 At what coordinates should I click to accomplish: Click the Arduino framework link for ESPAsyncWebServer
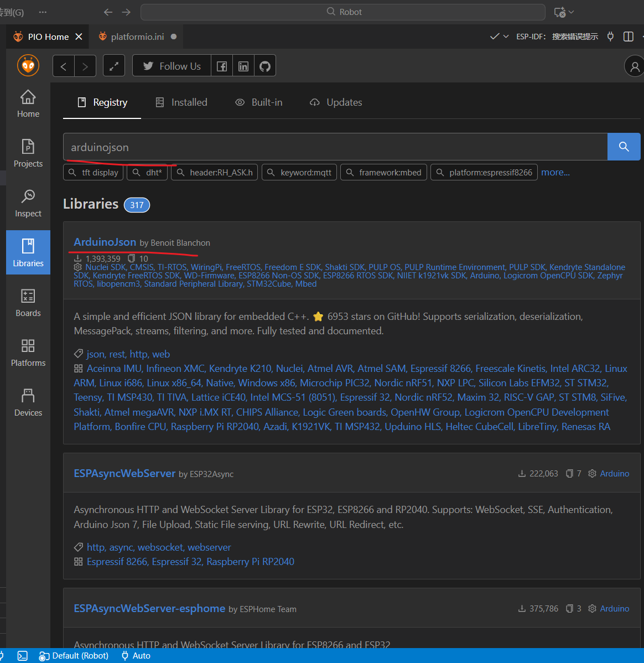point(615,474)
